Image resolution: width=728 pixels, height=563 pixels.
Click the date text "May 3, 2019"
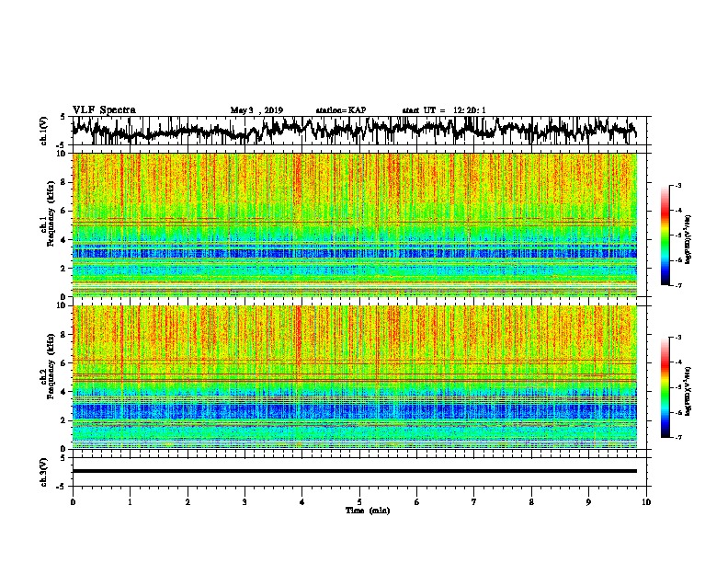[256, 110]
